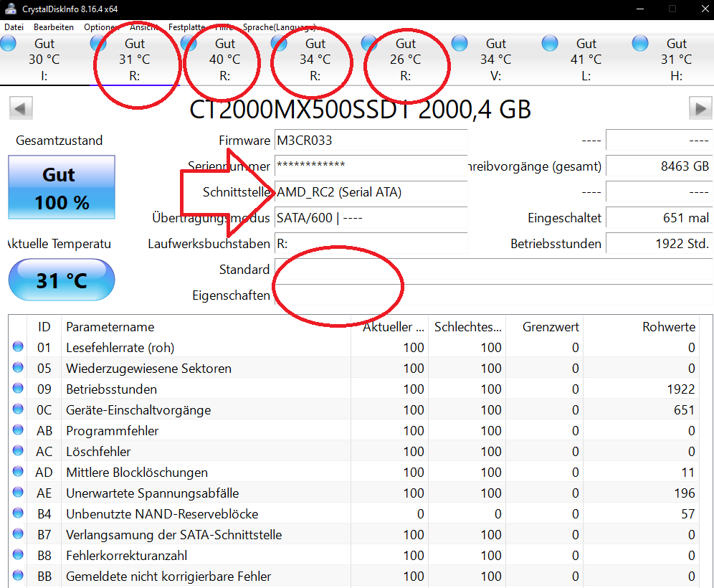Click status orb of Geräte-Einschaltvorgänge row
Screen dimensions: 714x588
tap(18, 409)
